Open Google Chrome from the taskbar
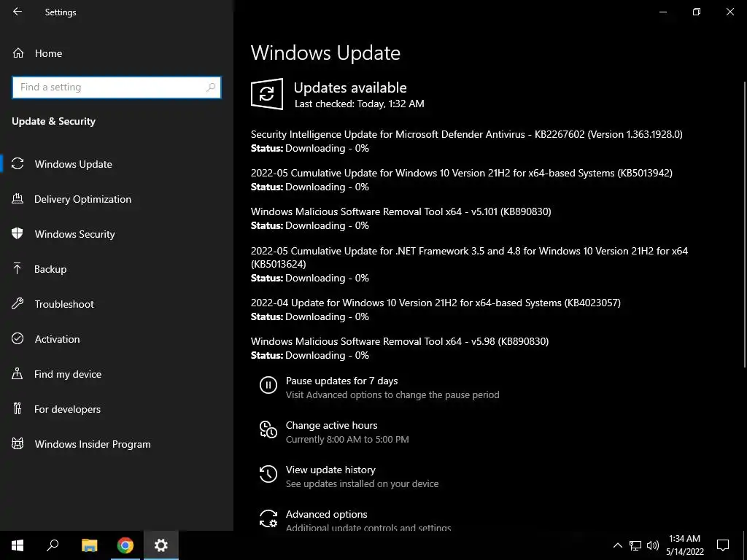 [125, 545]
